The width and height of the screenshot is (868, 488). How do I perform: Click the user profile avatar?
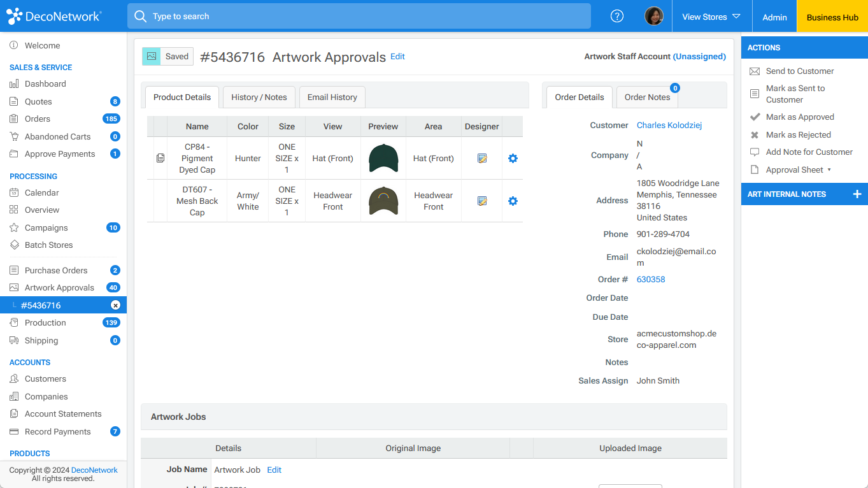(x=653, y=17)
